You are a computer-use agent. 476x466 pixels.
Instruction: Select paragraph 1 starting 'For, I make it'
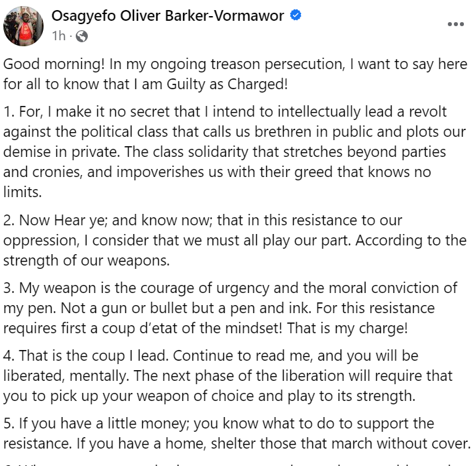(x=235, y=152)
